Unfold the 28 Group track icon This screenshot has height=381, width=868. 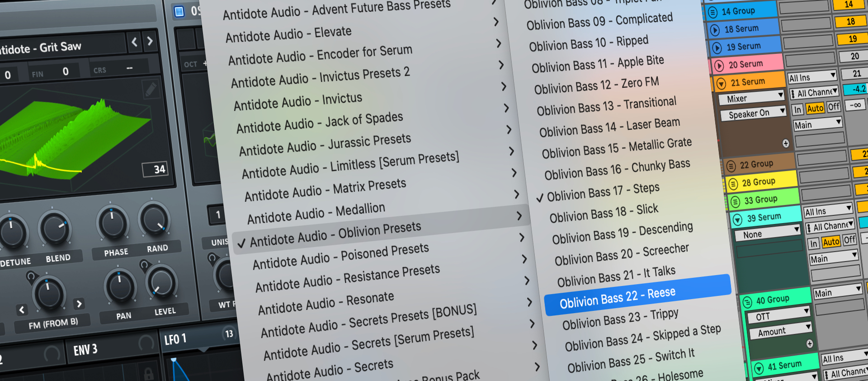[x=733, y=184]
